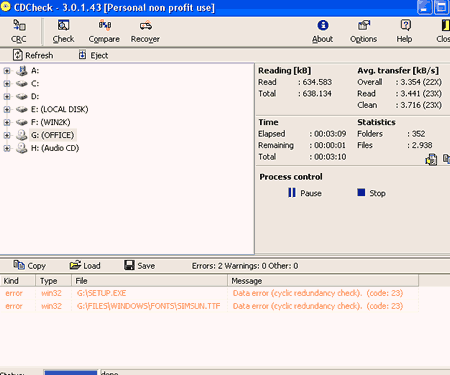Click the Overall transfer 3.354 (22X)
Screen dimensions: 450x375
click(x=421, y=82)
